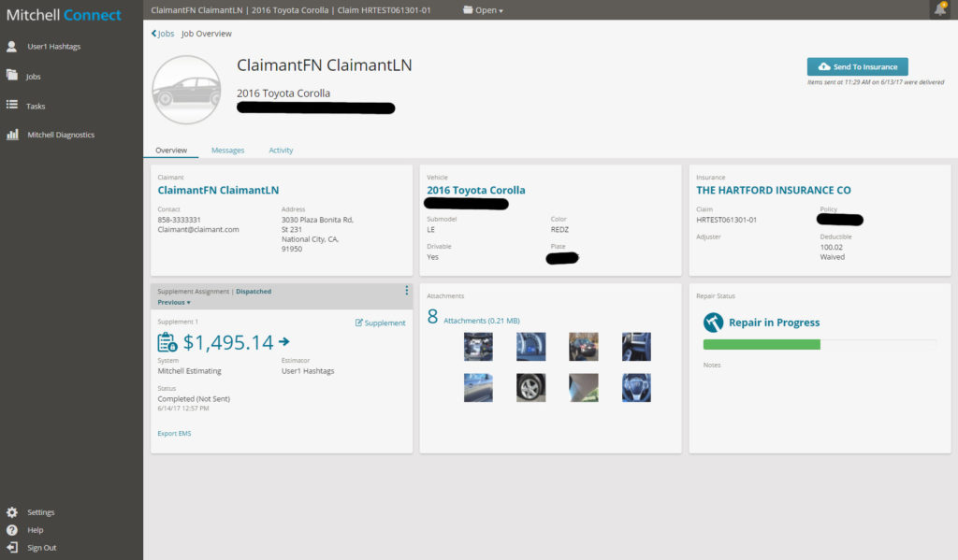Open the fourth attachment thumbnail, top row
The height and width of the screenshot is (560, 958).
(636, 347)
